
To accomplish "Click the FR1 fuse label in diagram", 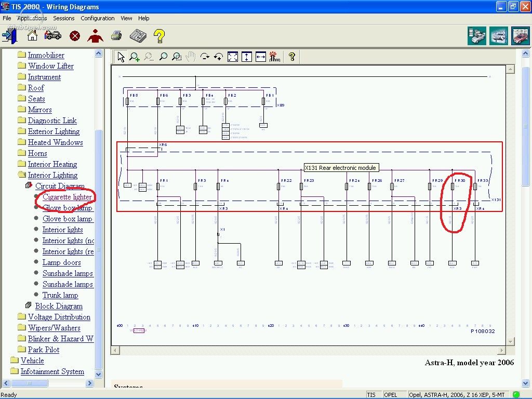I will [x=164, y=180].
